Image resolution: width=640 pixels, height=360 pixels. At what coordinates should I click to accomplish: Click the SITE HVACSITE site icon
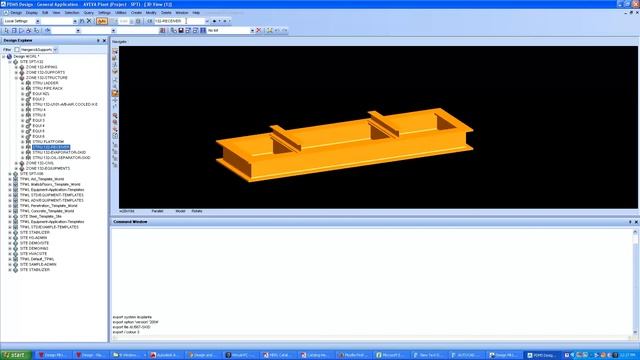[x=16, y=253]
